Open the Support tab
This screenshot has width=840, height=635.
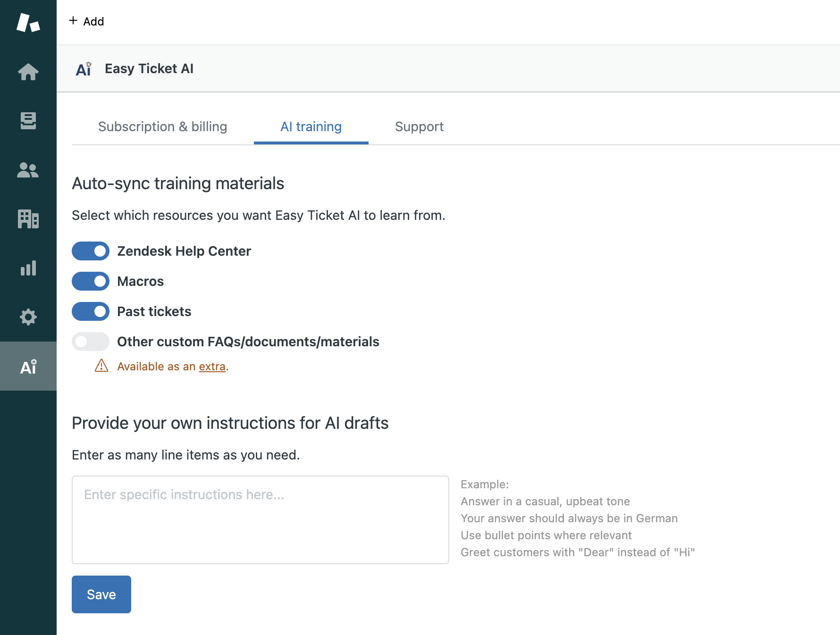click(x=419, y=126)
